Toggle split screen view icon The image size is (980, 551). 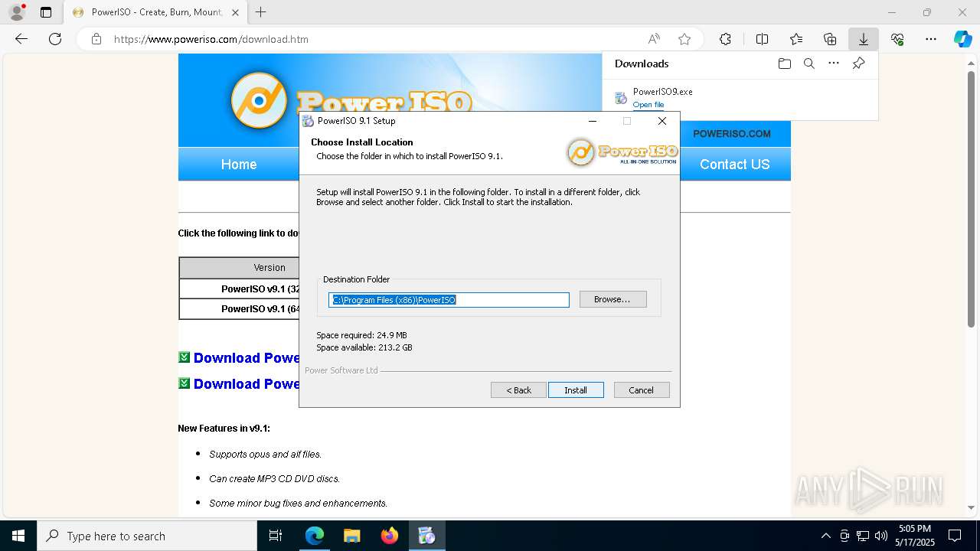pos(763,39)
